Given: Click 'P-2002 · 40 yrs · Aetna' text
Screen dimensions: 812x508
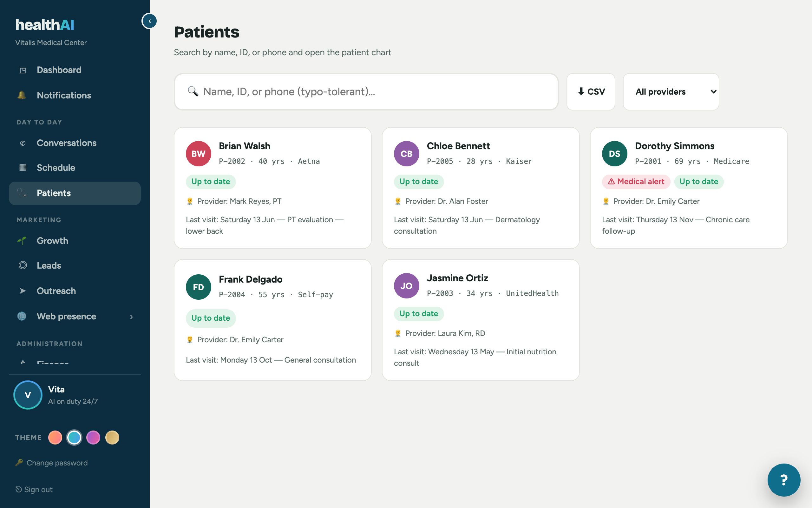Looking at the screenshot, I should 269,161.
